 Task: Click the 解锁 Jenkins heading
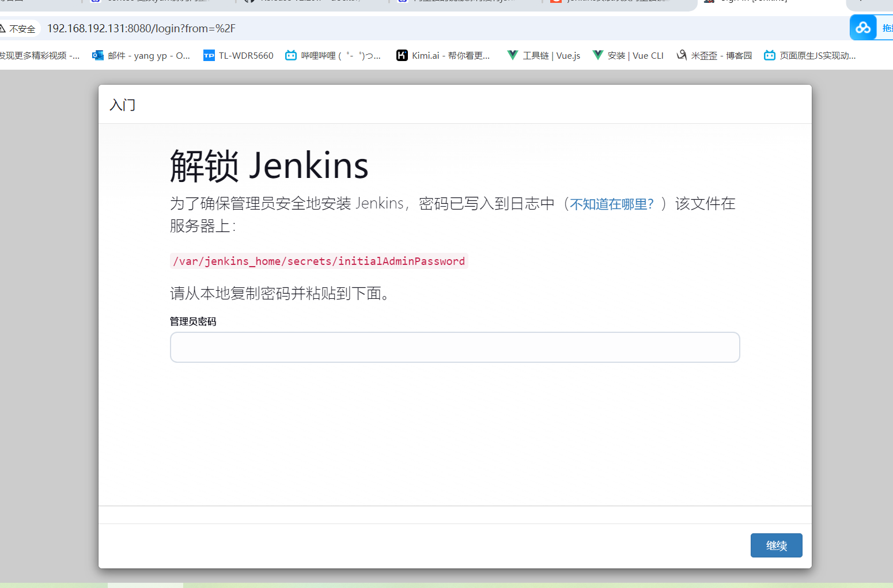269,166
